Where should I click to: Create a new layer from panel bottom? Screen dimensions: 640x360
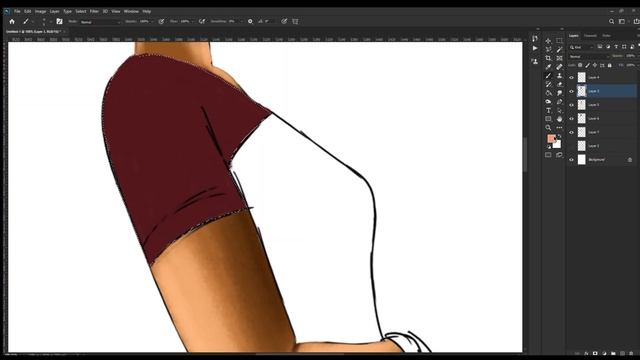point(622,353)
